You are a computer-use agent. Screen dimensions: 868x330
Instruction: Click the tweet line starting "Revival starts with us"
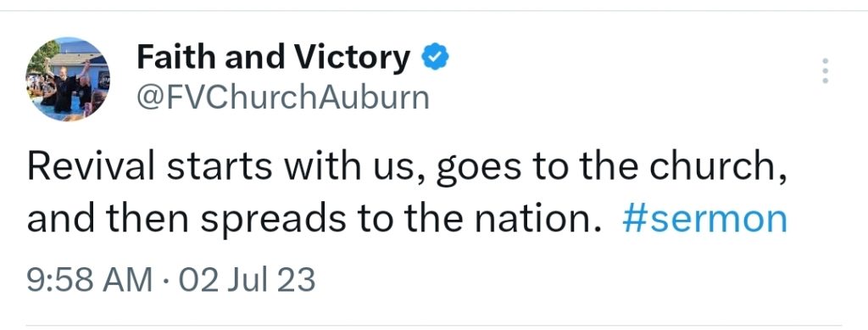pyautogui.click(x=407, y=168)
